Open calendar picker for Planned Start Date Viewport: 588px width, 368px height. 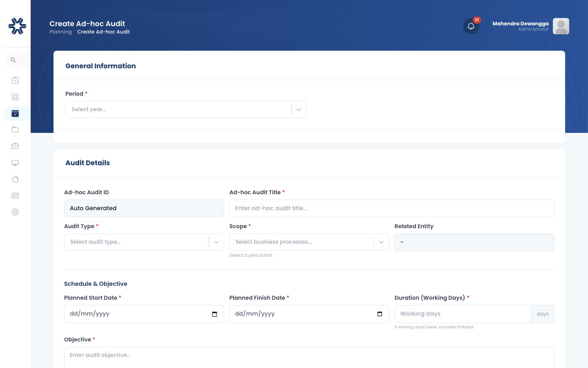coord(215,314)
